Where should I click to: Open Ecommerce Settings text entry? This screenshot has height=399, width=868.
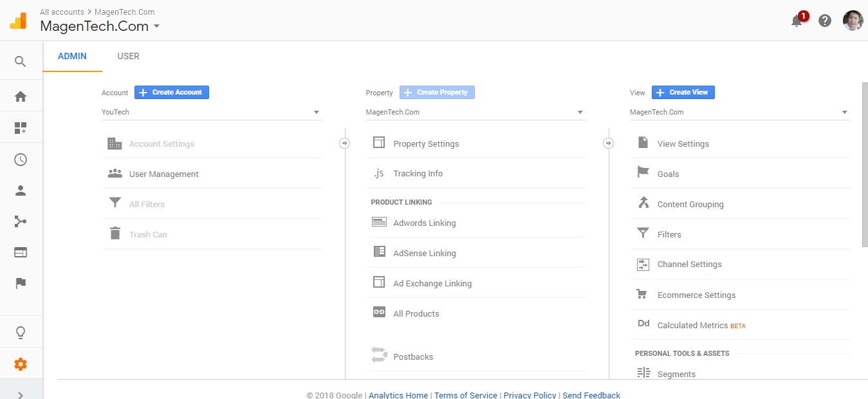(696, 295)
